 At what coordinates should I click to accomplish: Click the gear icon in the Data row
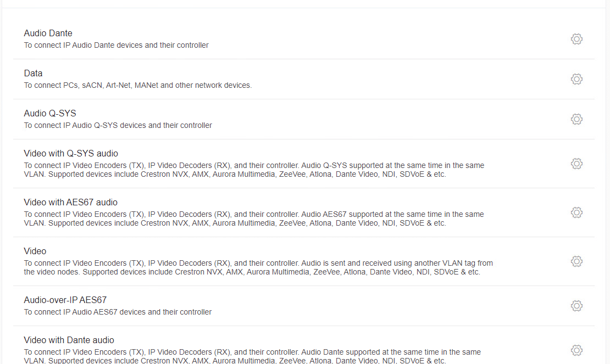pyautogui.click(x=576, y=79)
